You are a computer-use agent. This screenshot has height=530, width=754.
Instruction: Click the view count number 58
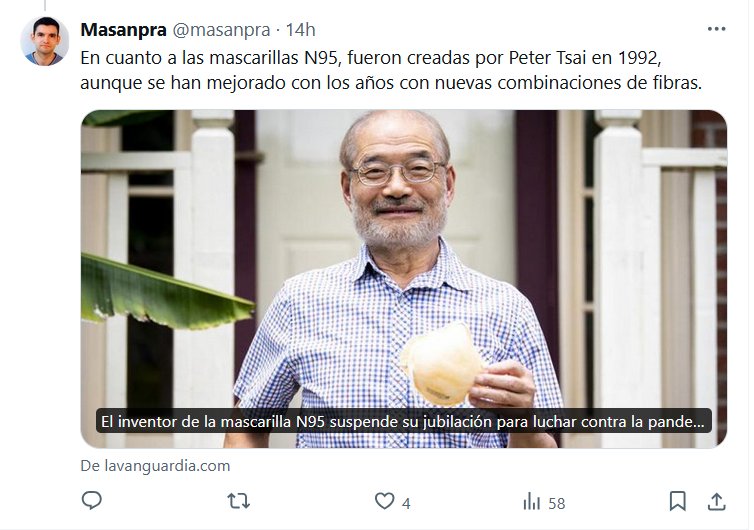point(556,504)
